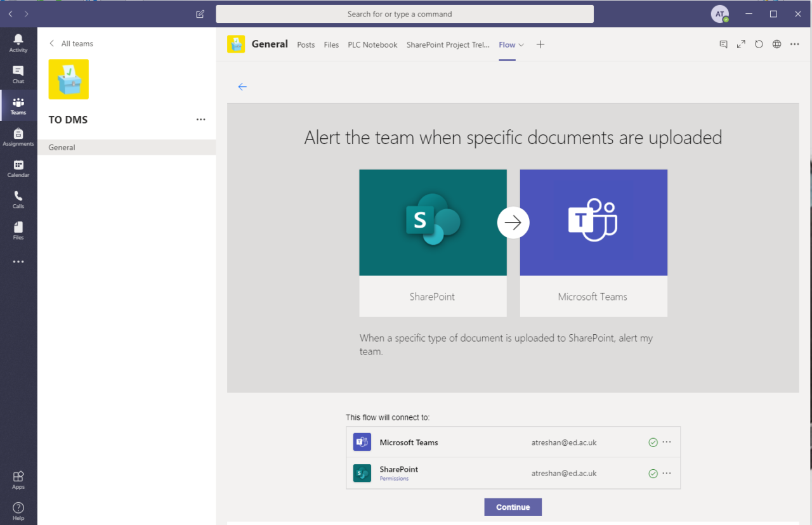Open the Flow tab dropdown chevron
Image resolution: width=812 pixels, height=525 pixels.
click(x=521, y=44)
